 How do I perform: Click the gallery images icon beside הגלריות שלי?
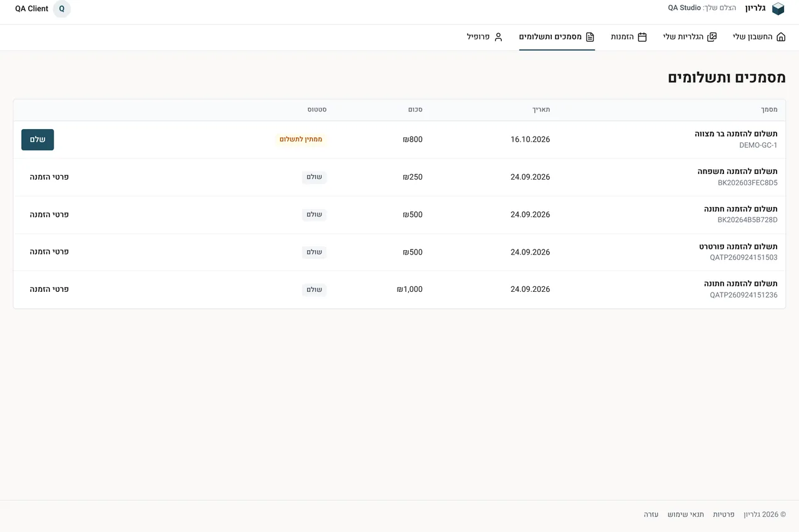pos(712,37)
